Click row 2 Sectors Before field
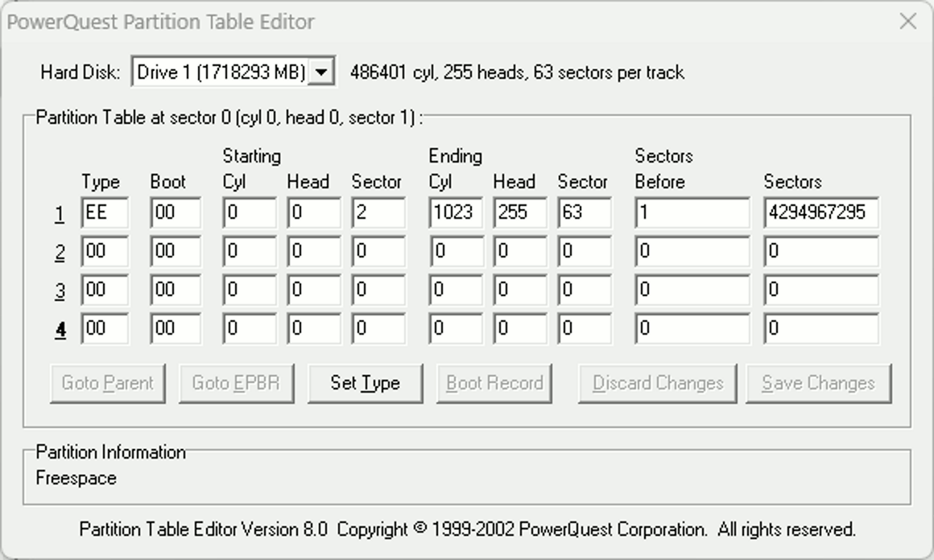Image resolution: width=934 pixels, height=560 pixels. click(692, 251)
